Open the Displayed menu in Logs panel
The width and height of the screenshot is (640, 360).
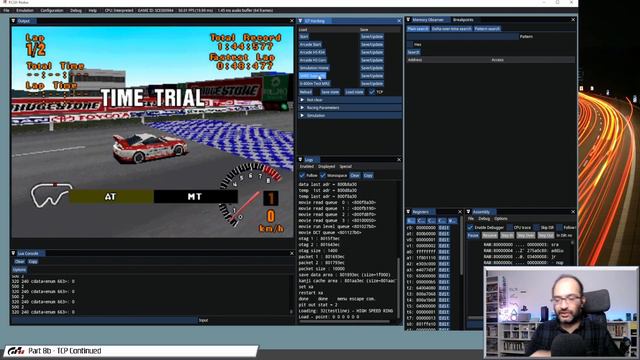pos(326,167)
